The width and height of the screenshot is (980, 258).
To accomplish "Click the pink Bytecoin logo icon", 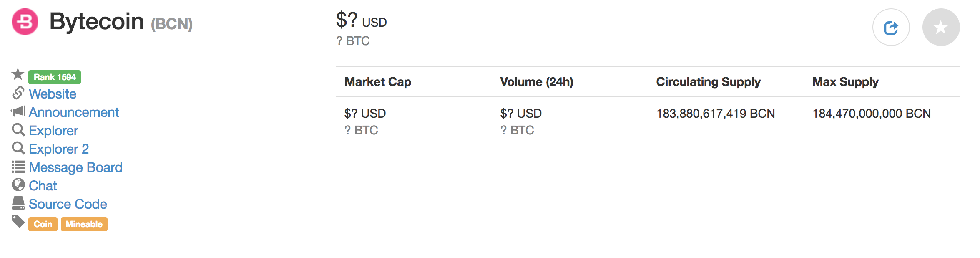I will 25,22.
